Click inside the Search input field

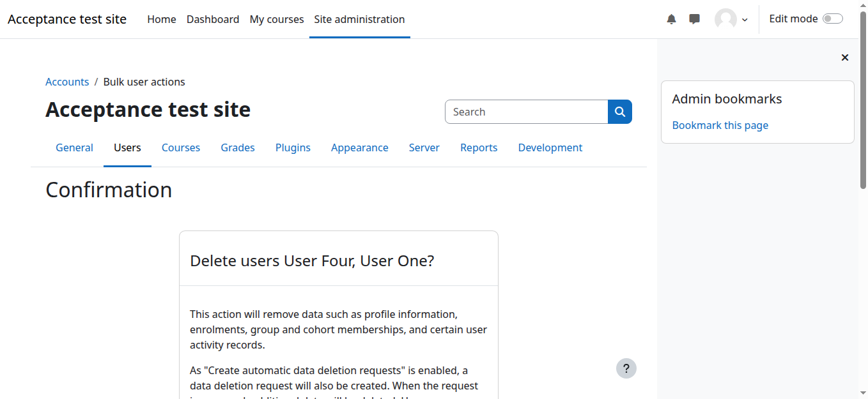pyautogui.click(x=526, y=112)
